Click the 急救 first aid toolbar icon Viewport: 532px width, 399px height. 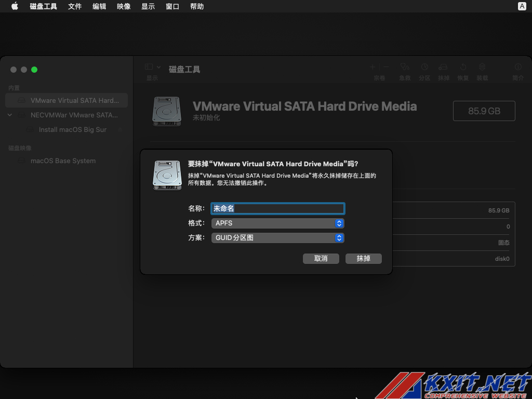(405, 67)
